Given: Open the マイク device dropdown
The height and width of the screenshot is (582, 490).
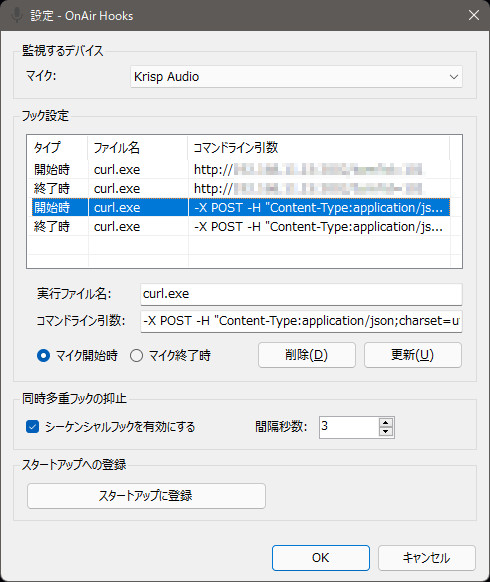Looking at the screenshot, I should [296, 77].
